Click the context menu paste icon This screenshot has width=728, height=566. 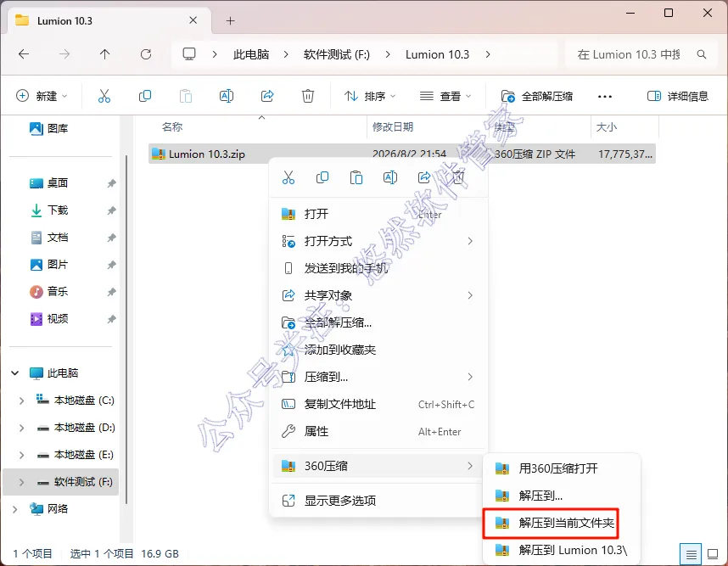(356, 177)
